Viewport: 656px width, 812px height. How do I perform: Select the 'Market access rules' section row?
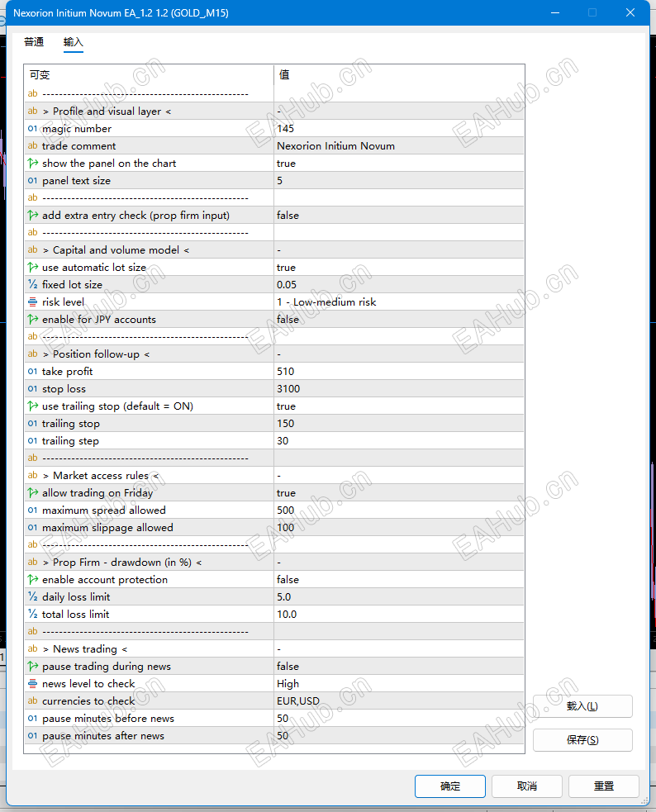pos(274,476)
